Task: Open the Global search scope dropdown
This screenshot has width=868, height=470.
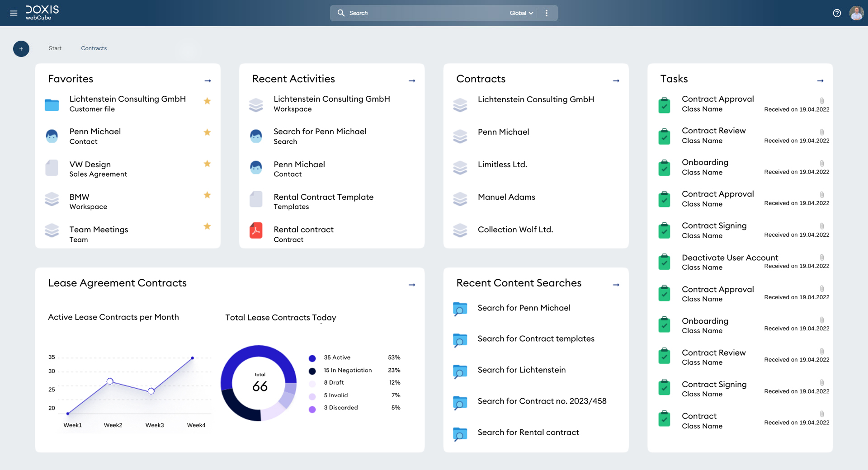Action: click(x=521, y=13)
